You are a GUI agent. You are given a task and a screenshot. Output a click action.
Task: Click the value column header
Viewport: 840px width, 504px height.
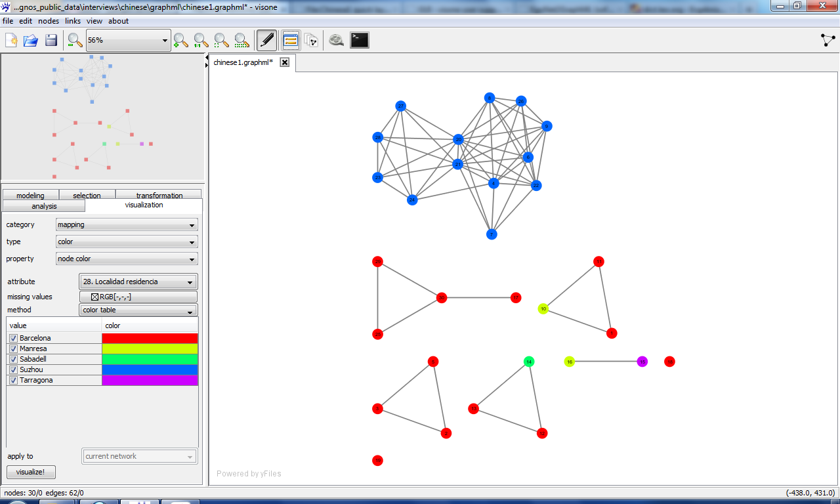(54, 325)
